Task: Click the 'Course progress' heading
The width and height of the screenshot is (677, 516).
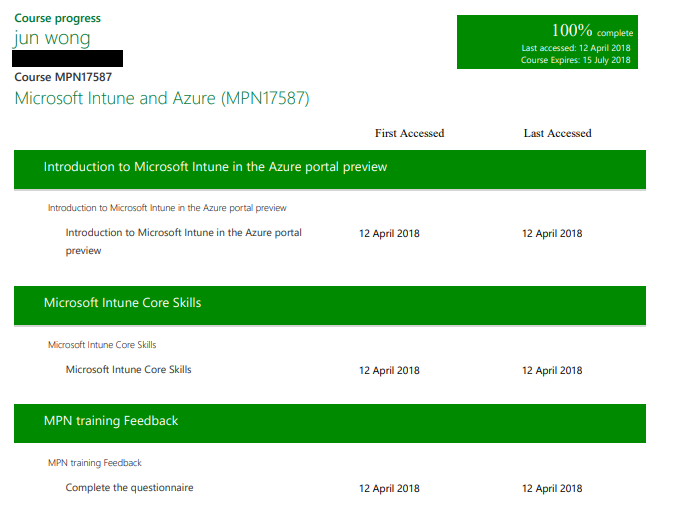Action: point(57,19)
